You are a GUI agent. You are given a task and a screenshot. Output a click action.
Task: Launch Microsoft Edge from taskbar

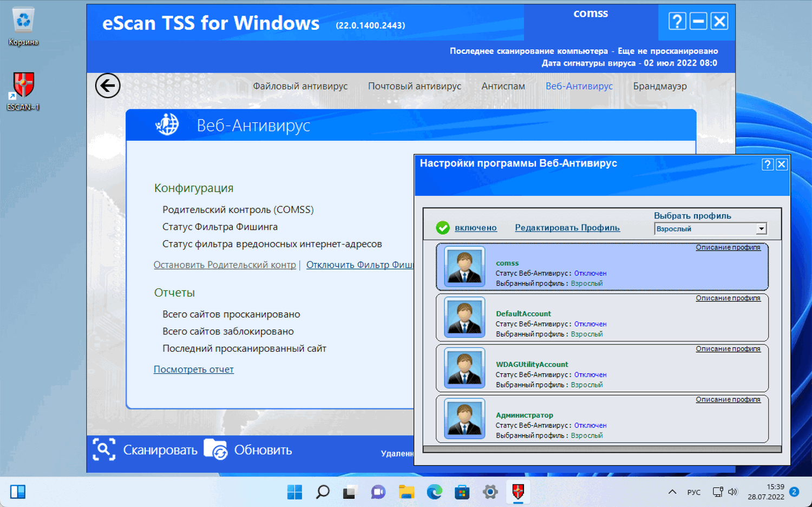434,492
